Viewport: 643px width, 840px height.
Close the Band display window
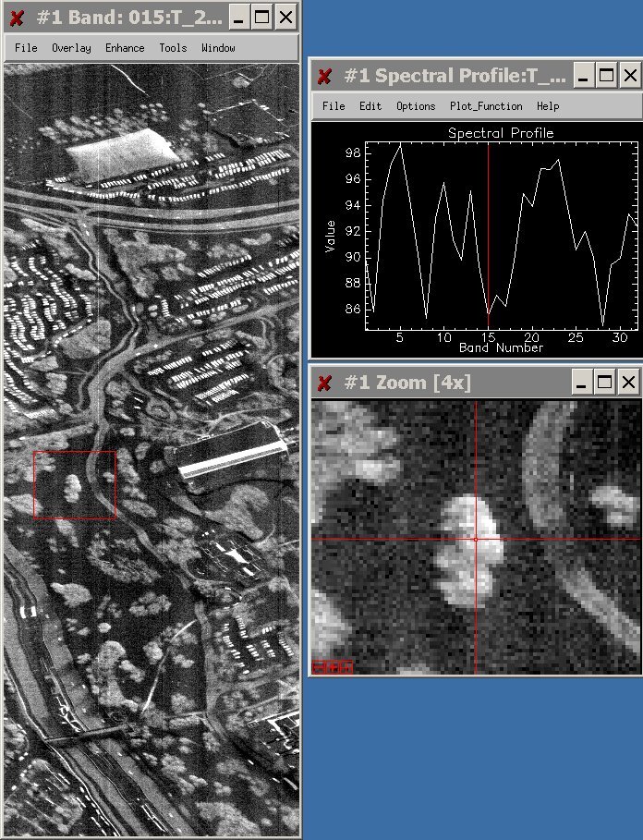285,18
